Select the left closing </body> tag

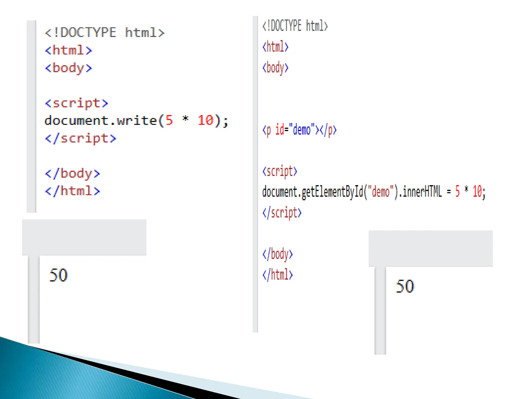(x=72, y=174)
